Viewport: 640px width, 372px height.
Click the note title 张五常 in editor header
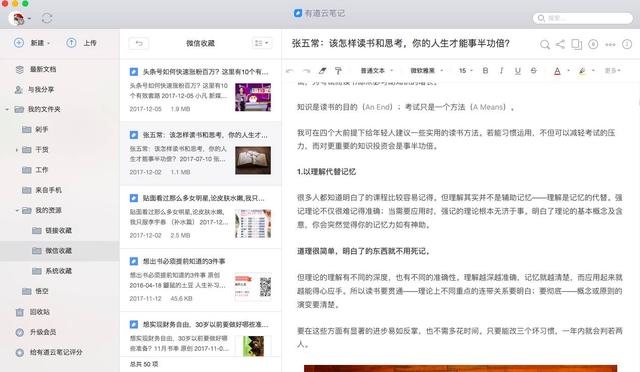click(x=400, y=43)
